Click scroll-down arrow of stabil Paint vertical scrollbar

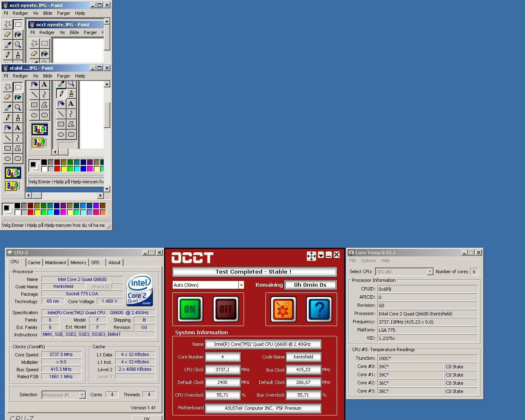point(107,189)
